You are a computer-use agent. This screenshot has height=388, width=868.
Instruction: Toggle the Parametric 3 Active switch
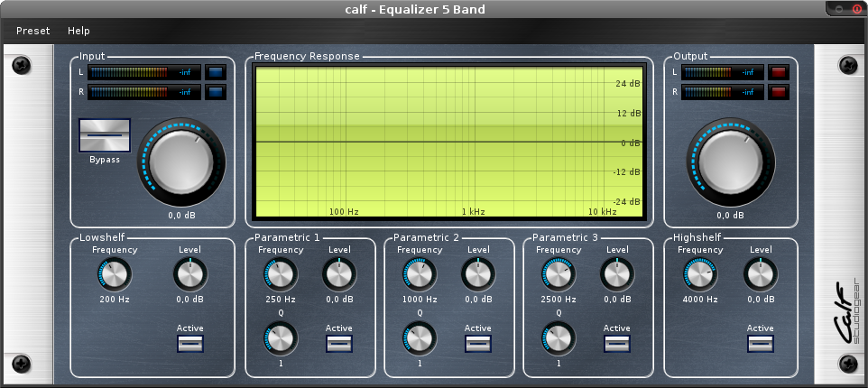[616, 344]
